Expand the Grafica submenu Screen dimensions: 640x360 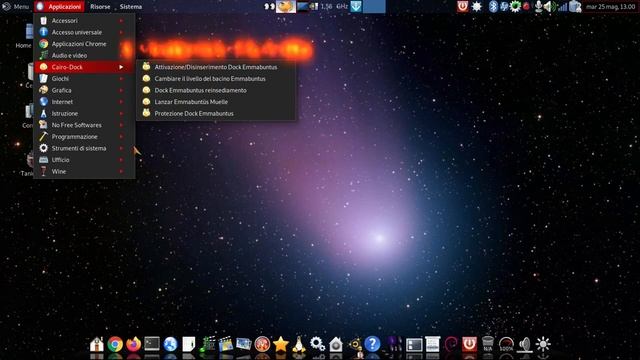click(84, 90)
